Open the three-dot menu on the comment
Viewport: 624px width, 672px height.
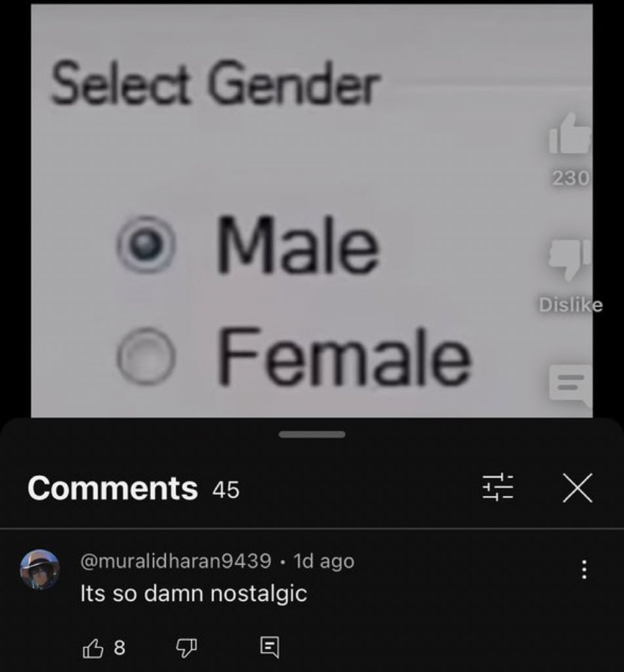tap(584, 570)
